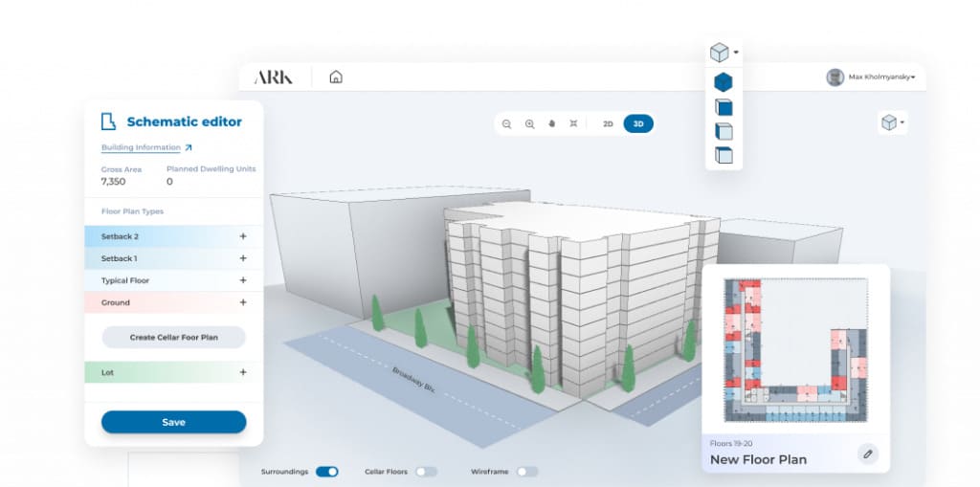This screenshot has width=980, height=487.
Task: Select the Ground row label
Action: click(x=115, y=302)
